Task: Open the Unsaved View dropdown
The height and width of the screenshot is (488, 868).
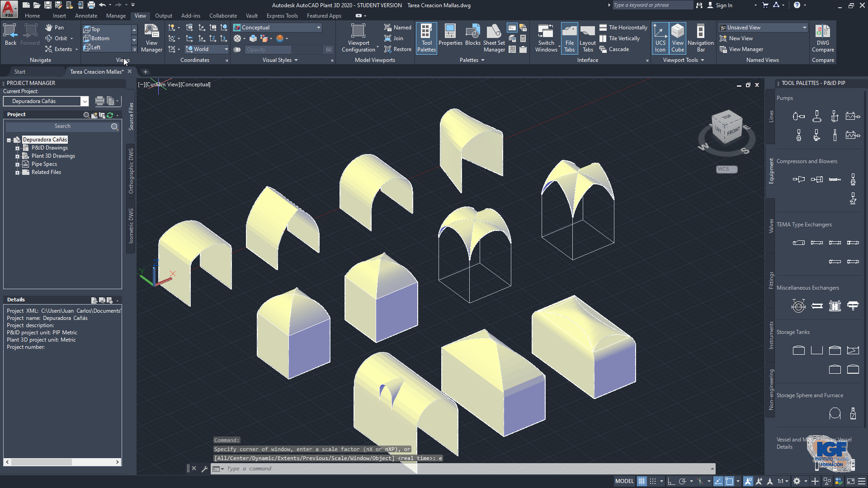Action: 763,28
